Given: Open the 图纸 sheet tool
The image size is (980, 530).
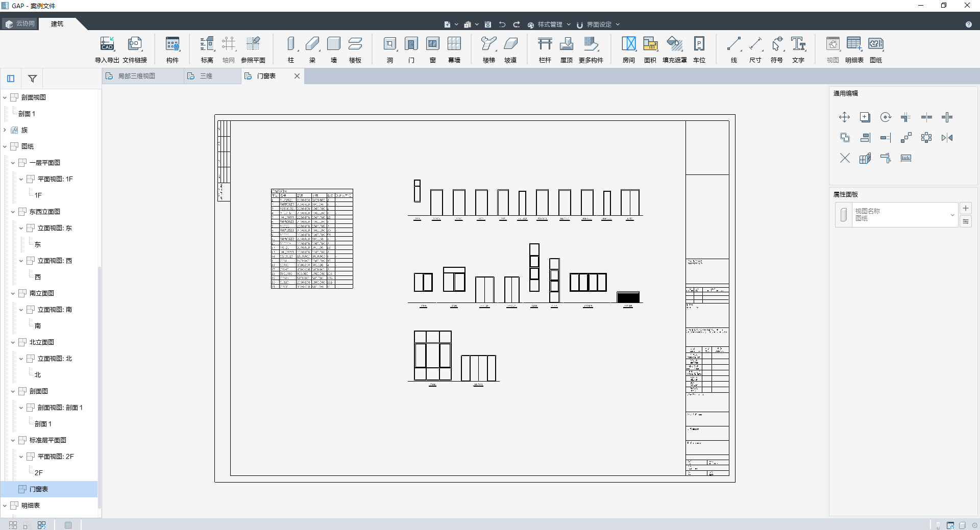Looking at the screenshot, I should tap(876, 49).
